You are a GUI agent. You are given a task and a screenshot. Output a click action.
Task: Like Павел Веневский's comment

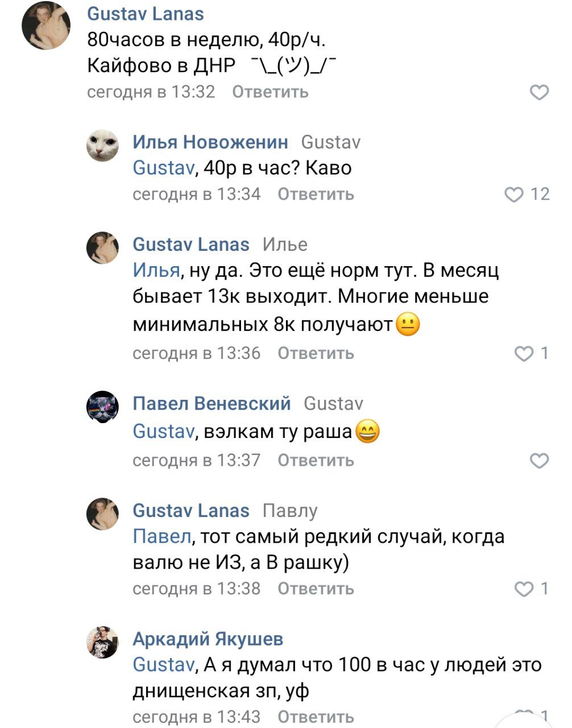pyautogui.click(x=539, y=460)
